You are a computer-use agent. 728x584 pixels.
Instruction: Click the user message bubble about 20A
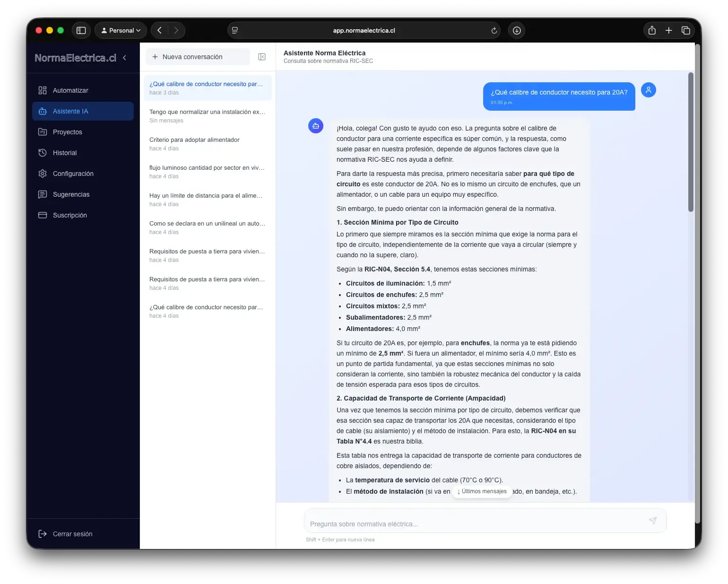click(559, 96)
